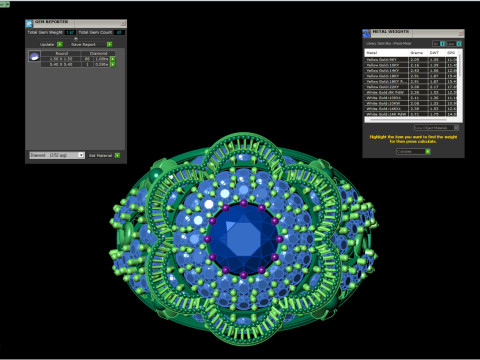Click the Set Material label
480x360 pixels.
[x=100, y=155]
